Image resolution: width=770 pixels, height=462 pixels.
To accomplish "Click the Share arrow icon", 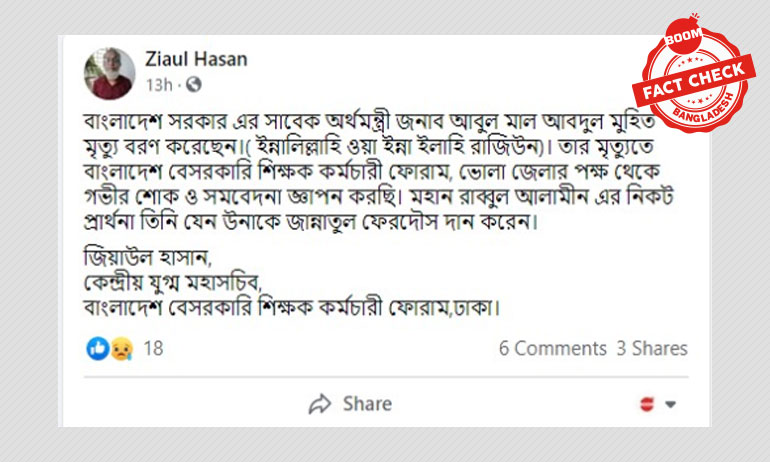I will pyautogui.click(x=320, y=404).
